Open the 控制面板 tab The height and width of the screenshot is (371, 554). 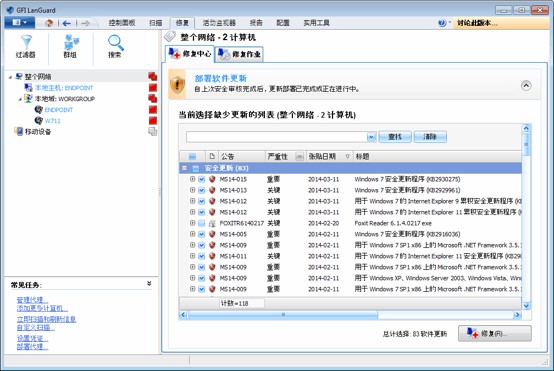(122, 23)
